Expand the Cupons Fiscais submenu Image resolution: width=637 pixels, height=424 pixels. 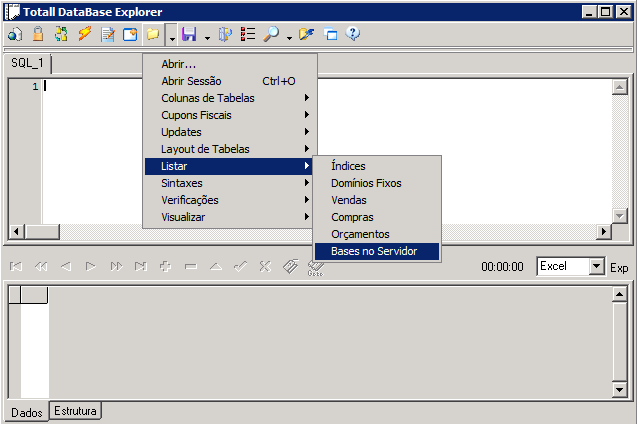pos(228,115)
